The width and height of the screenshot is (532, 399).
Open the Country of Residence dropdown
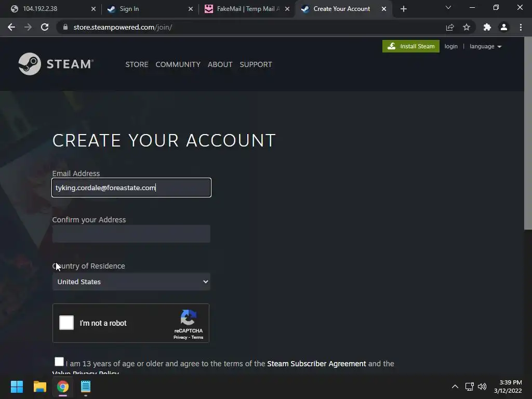131,282
